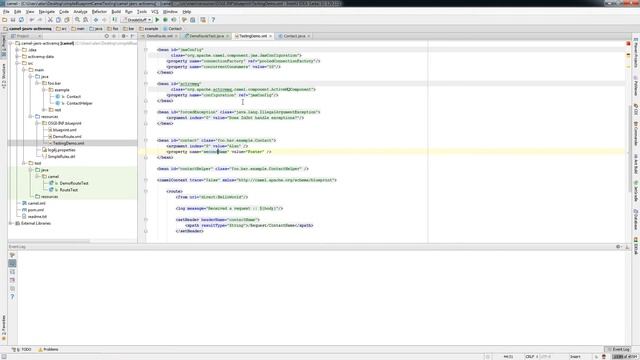Select Contact class in project tree
This screenshot has width=640, height=360.
73,97
